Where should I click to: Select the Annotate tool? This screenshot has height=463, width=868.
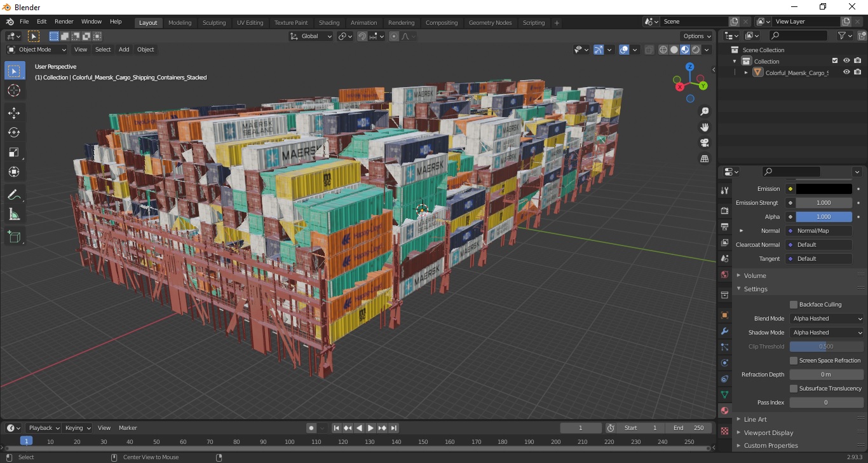tap(14, 195)
